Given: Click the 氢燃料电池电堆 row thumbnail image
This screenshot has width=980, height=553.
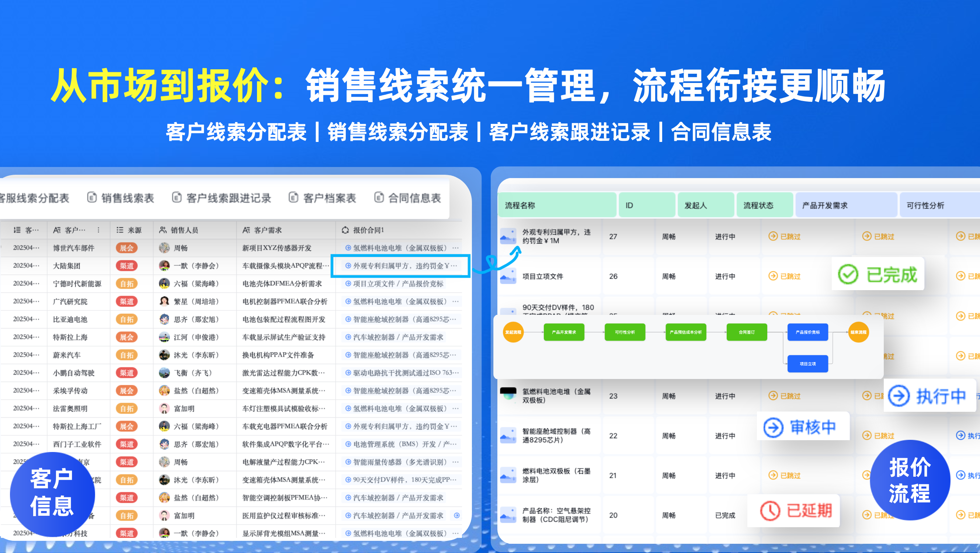Looking at the screenshot, I should 508,393.
